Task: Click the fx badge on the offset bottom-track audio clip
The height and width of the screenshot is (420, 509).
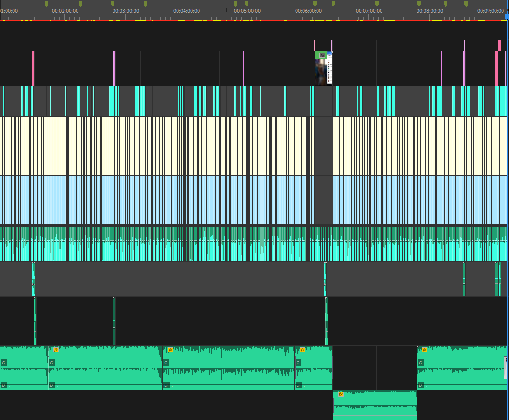Action: point(341,394)
